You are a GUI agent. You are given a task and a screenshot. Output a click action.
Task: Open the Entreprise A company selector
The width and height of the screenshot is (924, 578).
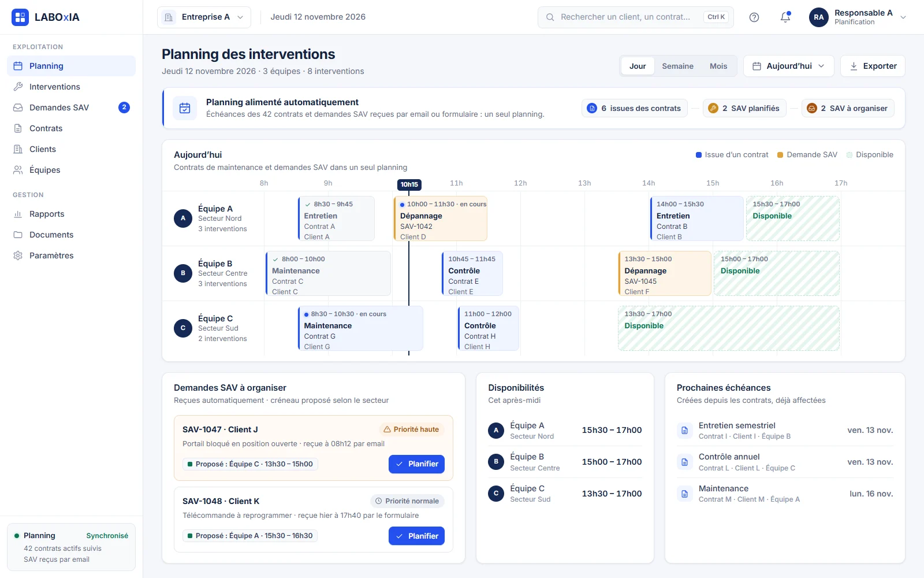[x=204, y=17]
